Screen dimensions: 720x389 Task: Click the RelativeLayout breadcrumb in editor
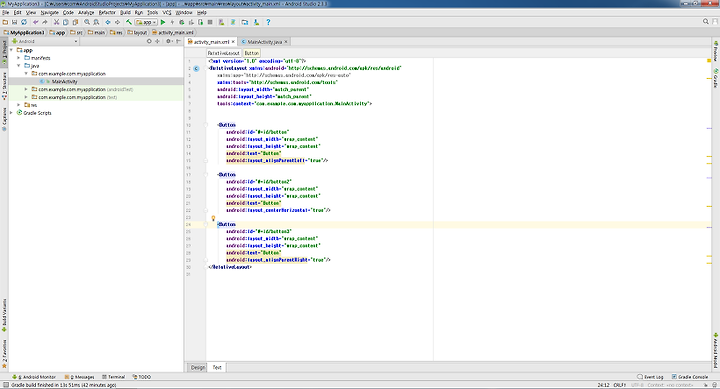click(224, 53)
